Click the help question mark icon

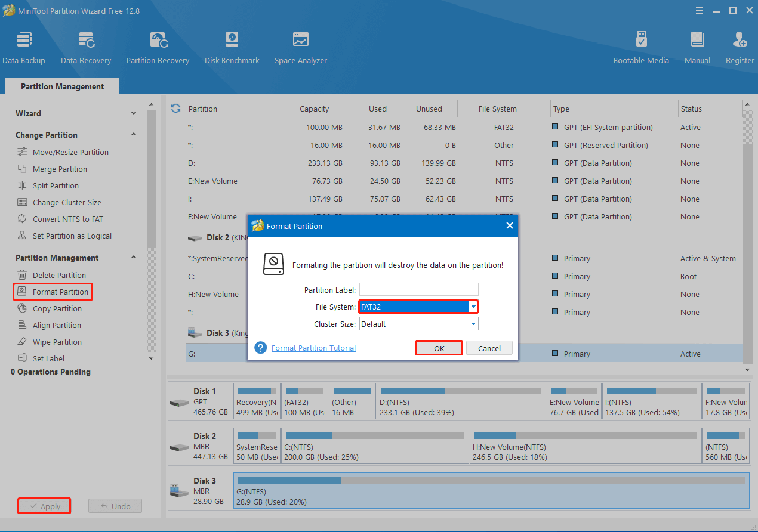260,348
